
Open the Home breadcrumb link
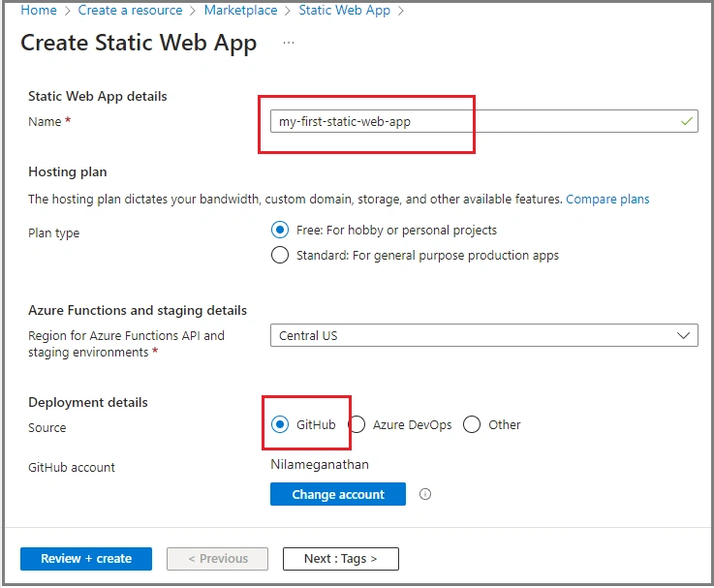click(x=39, y=10)
